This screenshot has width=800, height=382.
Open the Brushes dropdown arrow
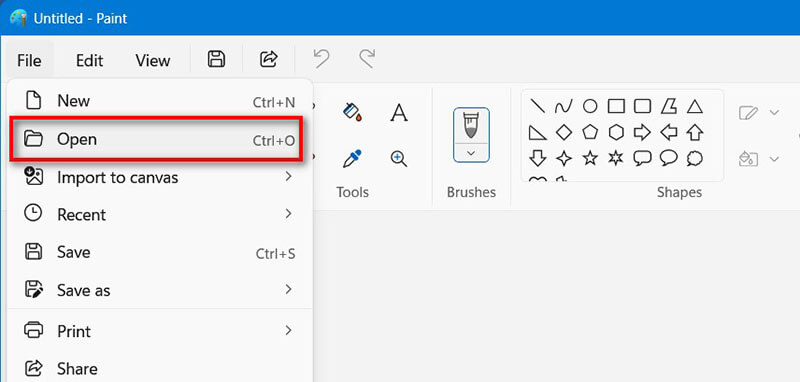tap(471, 152)
